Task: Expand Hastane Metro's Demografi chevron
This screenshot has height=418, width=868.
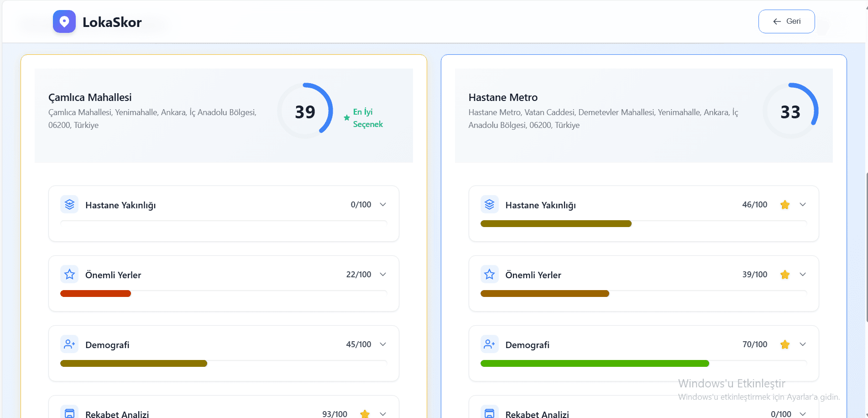Action: (803, 344)
